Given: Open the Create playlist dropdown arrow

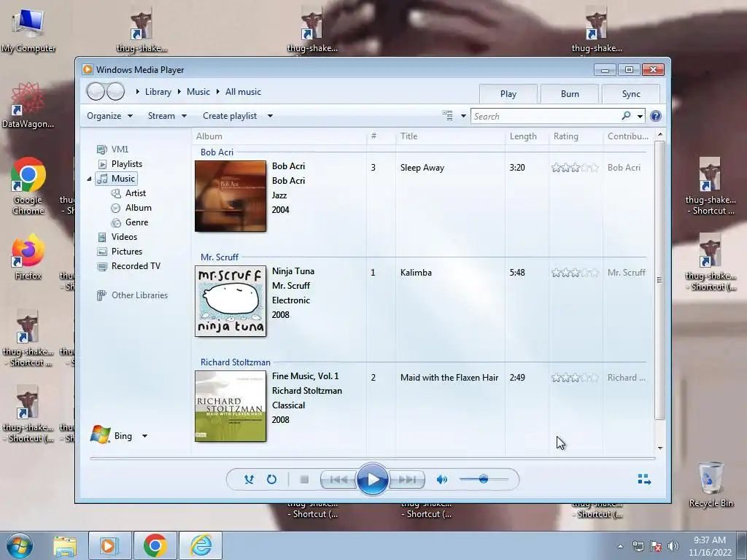Looking at the screenshot, I should point(270,116).
